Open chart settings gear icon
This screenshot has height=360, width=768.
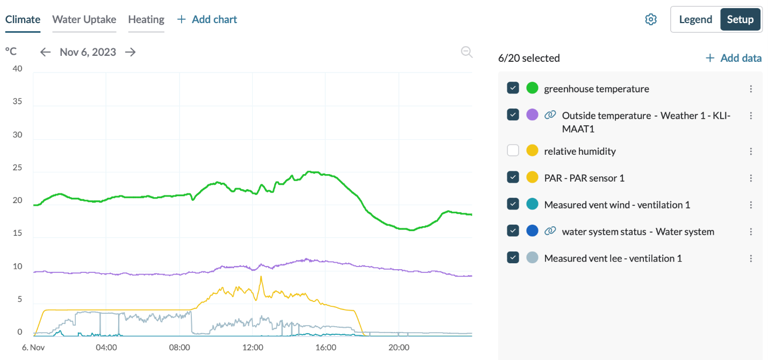[x=650, y=20]
